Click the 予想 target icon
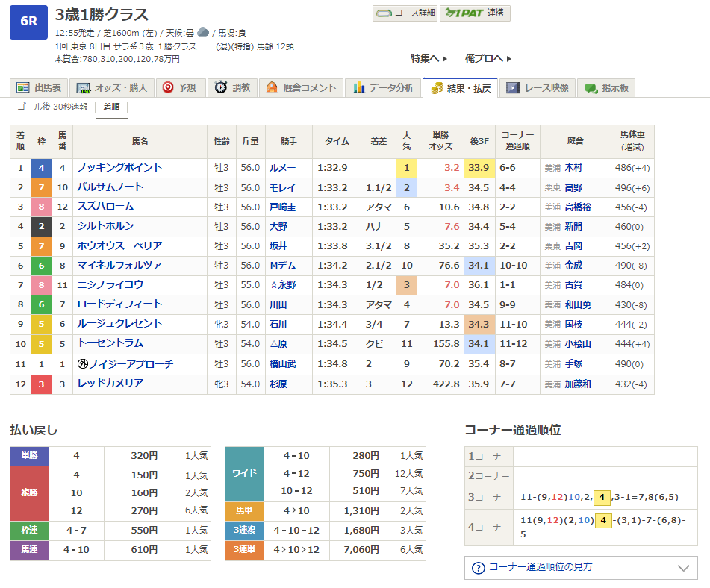 coord(168,87)
